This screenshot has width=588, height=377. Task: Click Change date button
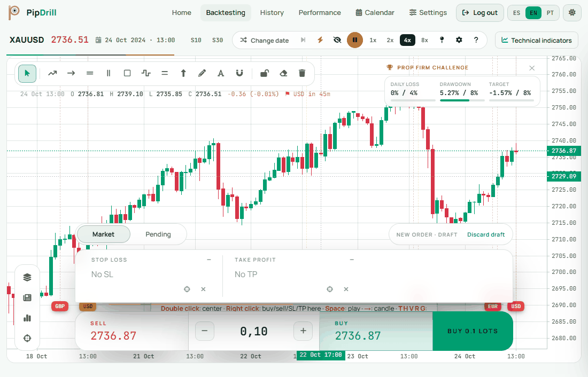click(x=265, y=40)
